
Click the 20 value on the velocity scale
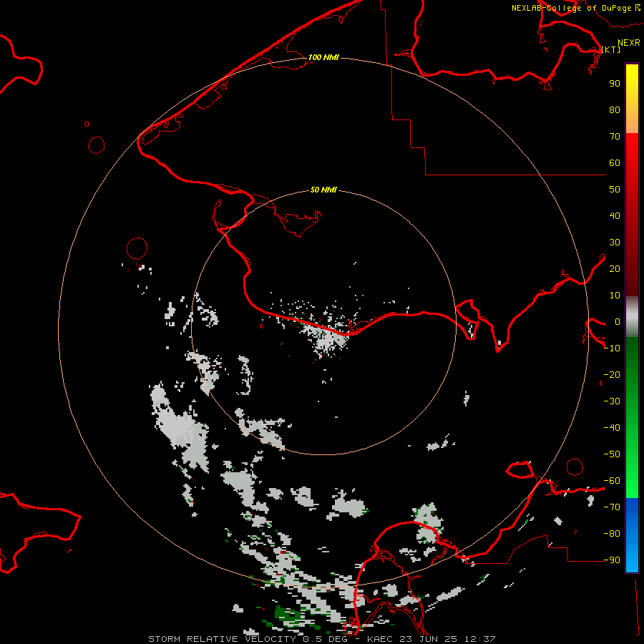[615, 269]
